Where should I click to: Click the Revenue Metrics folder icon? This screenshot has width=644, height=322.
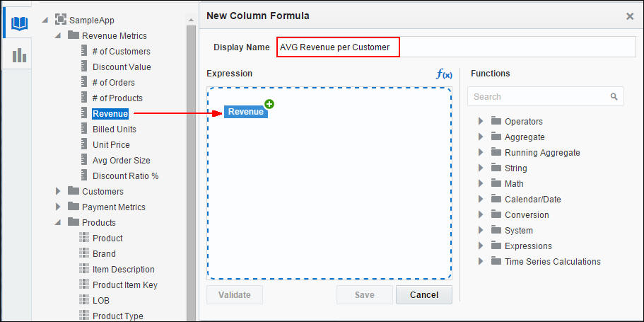tap(74, 35)
